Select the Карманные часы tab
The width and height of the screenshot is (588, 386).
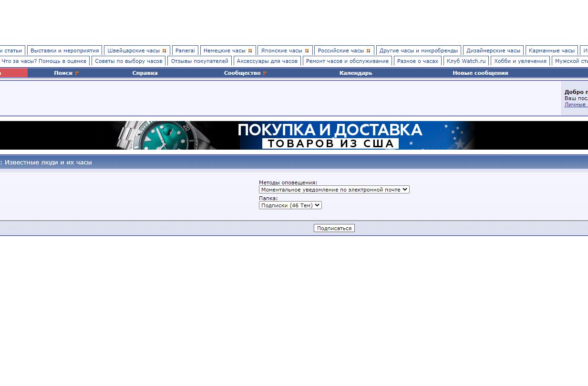coord(551,51)
